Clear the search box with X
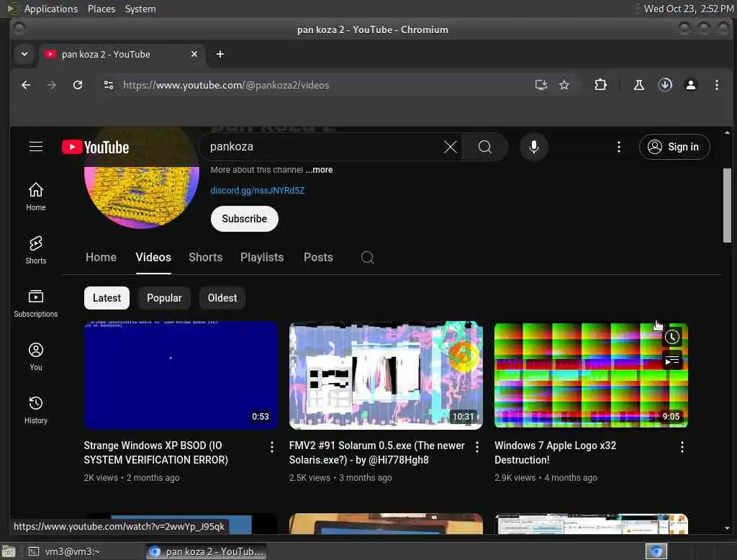 pyautogui.click(x=451, y=147)
